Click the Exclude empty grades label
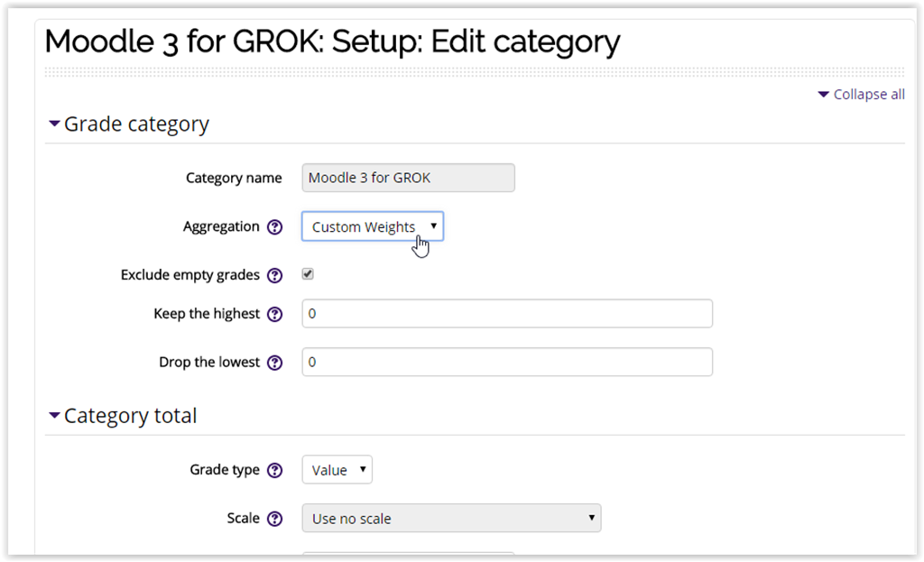Image resolution: width=924 pixels, height=562 pixels. 189,275
